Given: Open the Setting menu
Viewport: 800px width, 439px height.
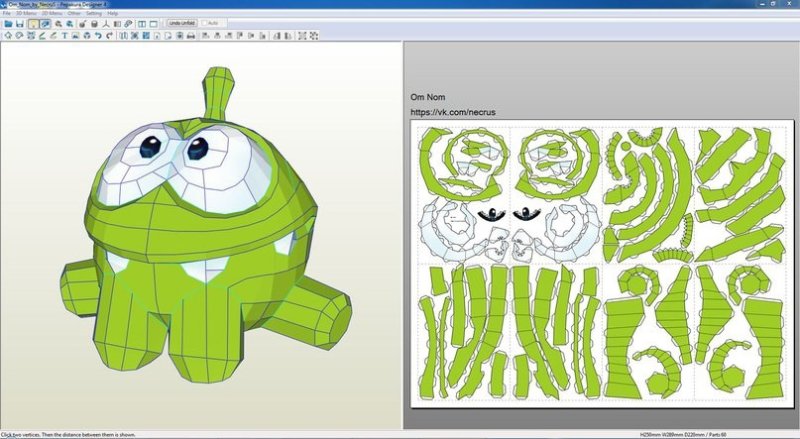Looking at the screenshot, I should pos(93,13).
